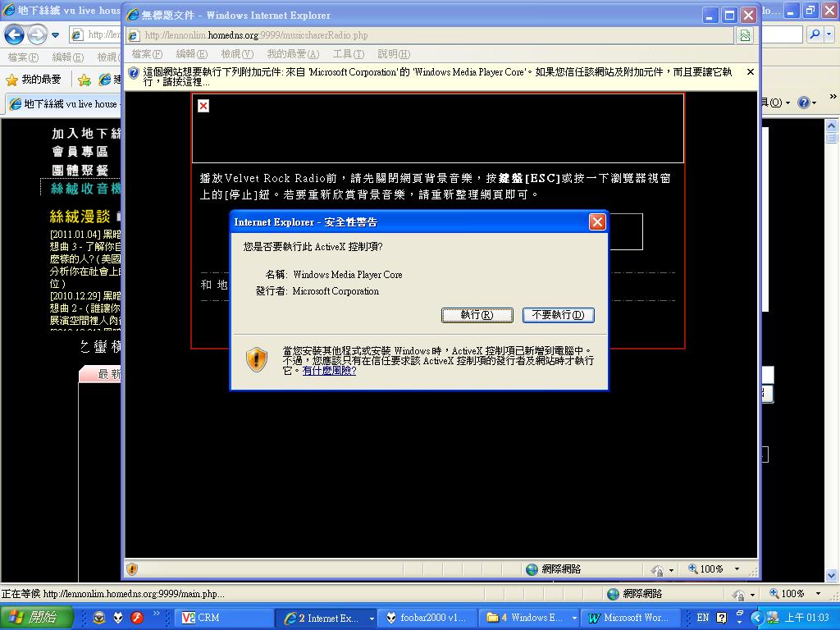
Task: Open 工具(T) menu in popup window
Action: point(348,54)
